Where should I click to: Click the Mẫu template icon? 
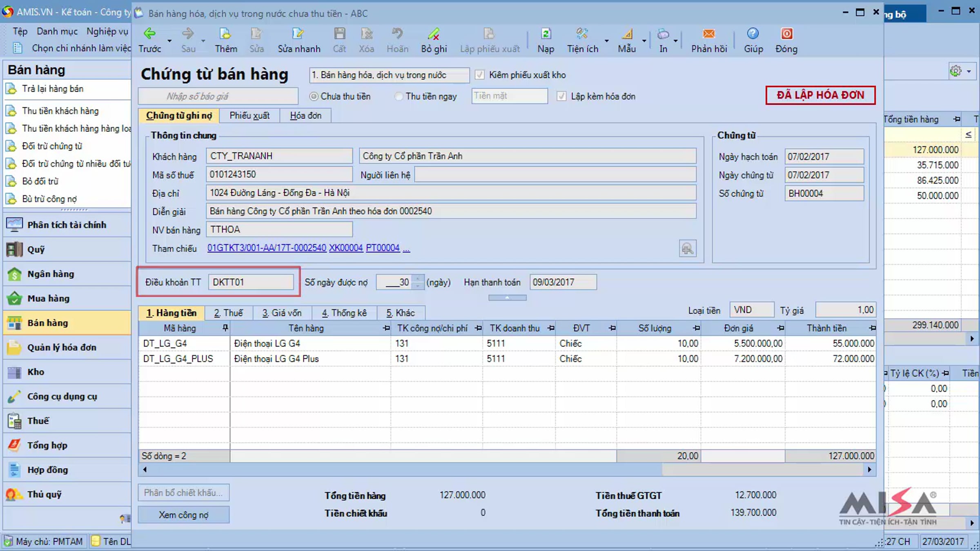627,34
